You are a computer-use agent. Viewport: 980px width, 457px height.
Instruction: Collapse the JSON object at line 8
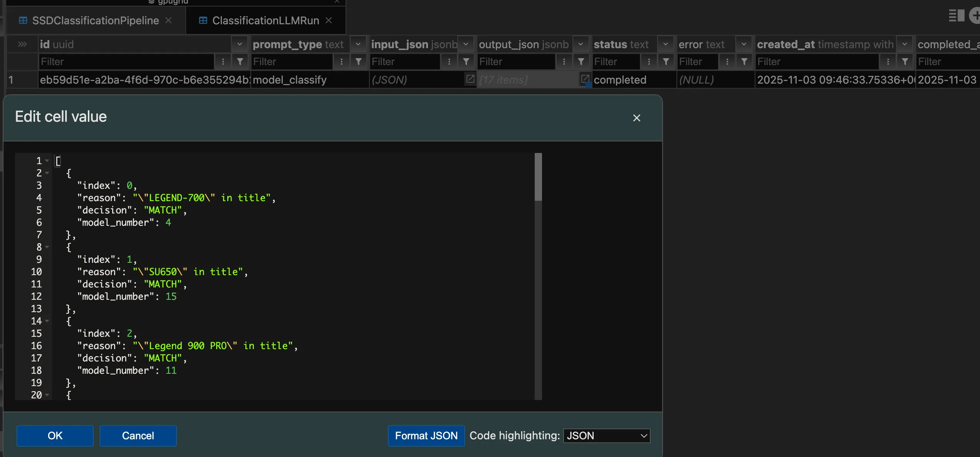coord(47,247)
